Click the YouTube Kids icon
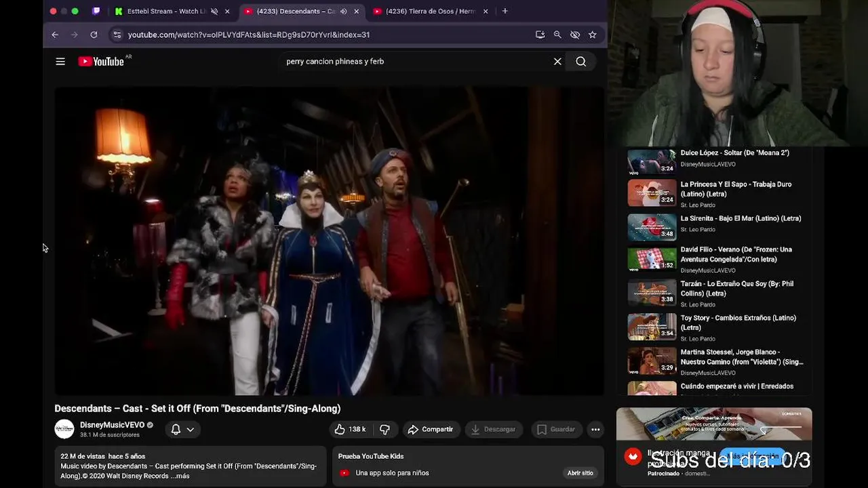The image size is (868, 488). point(344,473)
